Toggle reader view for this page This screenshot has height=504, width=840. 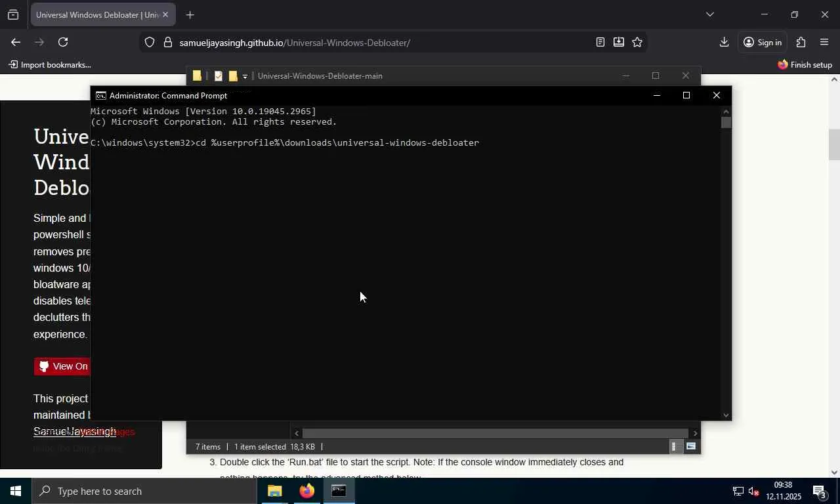[600, 42]
